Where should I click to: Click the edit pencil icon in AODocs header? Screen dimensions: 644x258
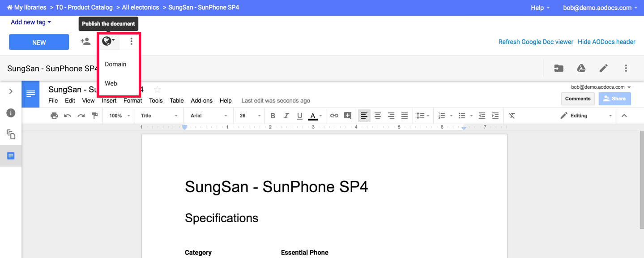[604, 68]
